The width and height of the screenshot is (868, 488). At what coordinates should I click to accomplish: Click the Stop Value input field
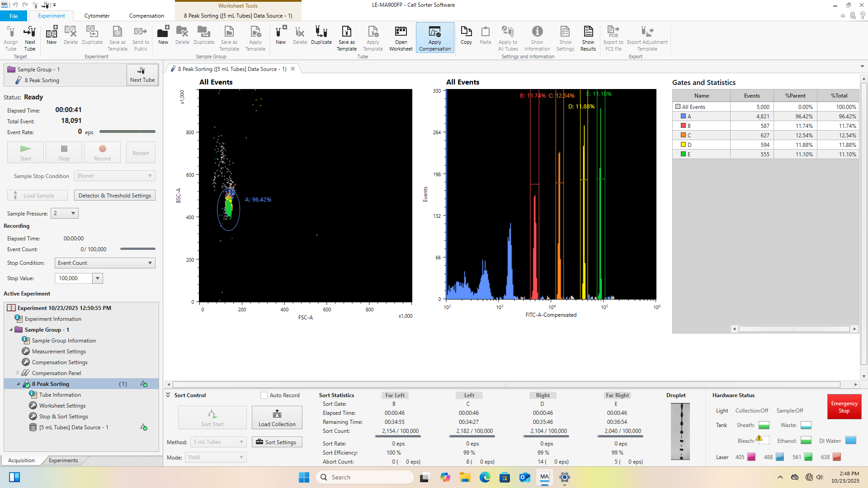click(74, 278)
